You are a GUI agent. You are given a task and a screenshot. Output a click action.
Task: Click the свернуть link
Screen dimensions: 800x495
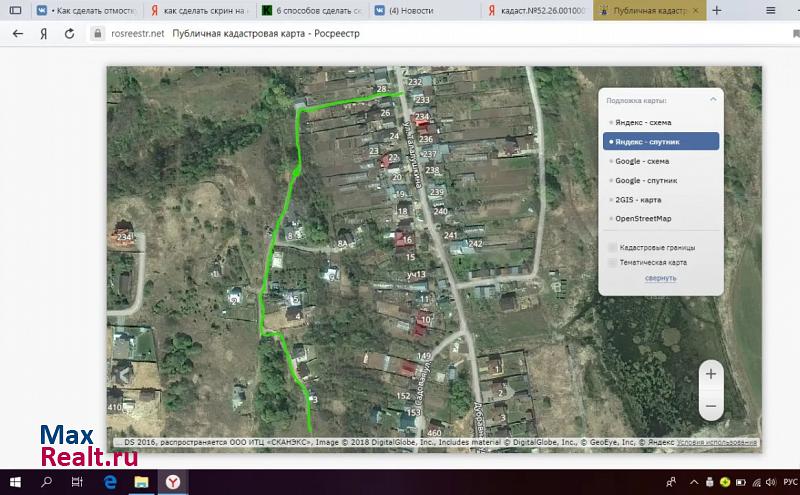[x=660, y=278]
